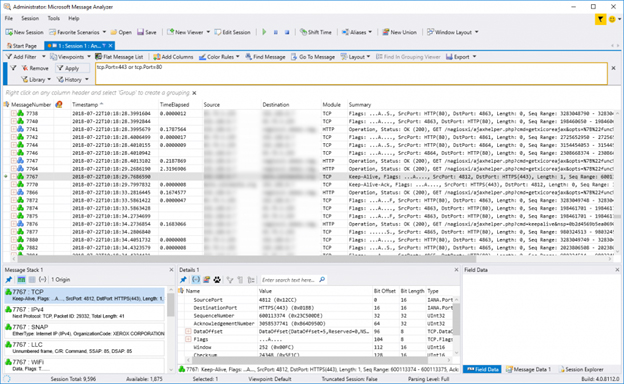The image size is (624, 384).
Task: Click Go To Message
Action: (313, 57)
